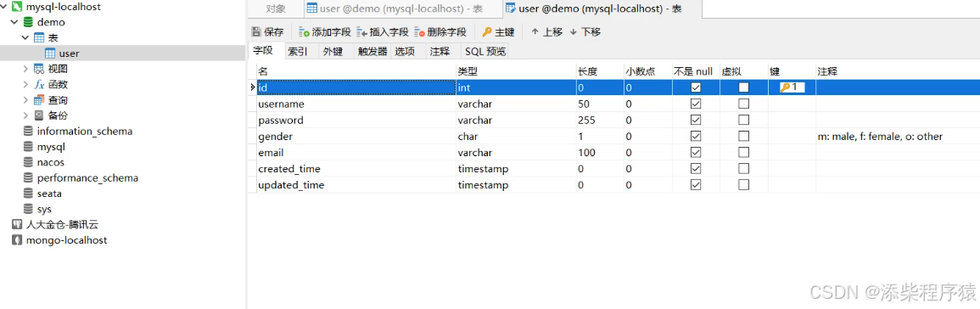Click the user table icon in tree

pos(51,53)
